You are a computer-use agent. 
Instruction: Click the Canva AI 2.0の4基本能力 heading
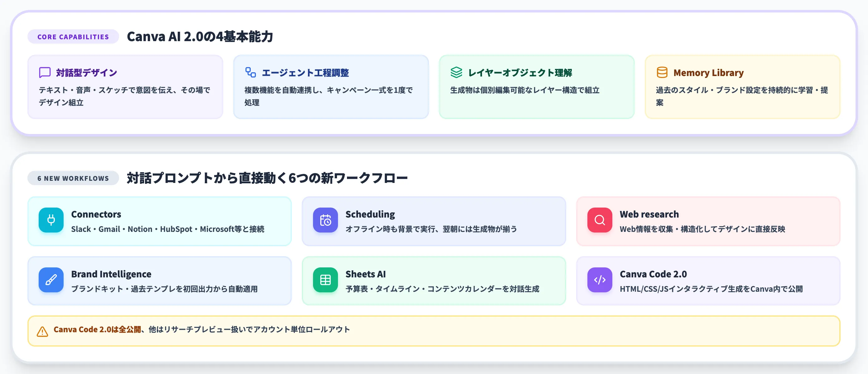[200, 36]
